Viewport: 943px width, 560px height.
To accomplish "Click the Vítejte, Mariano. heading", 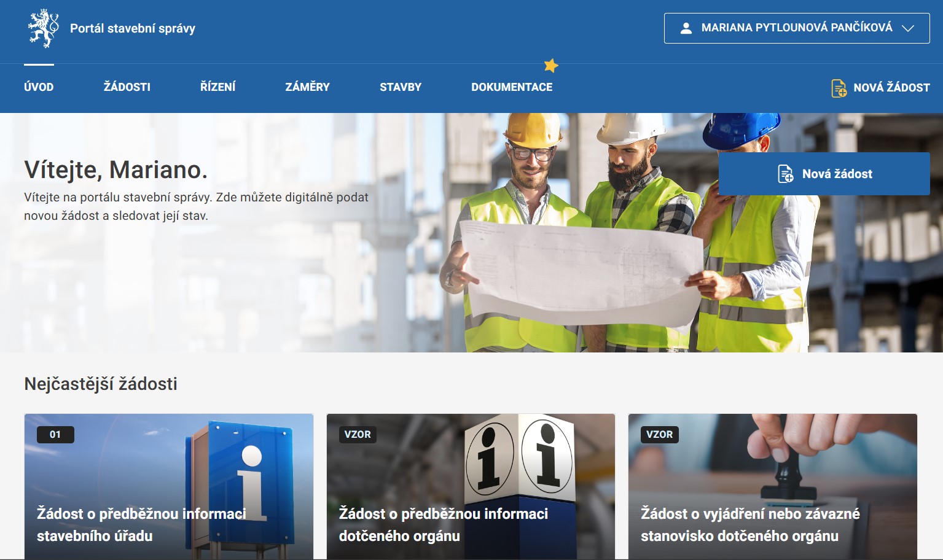I will [116, 169].
